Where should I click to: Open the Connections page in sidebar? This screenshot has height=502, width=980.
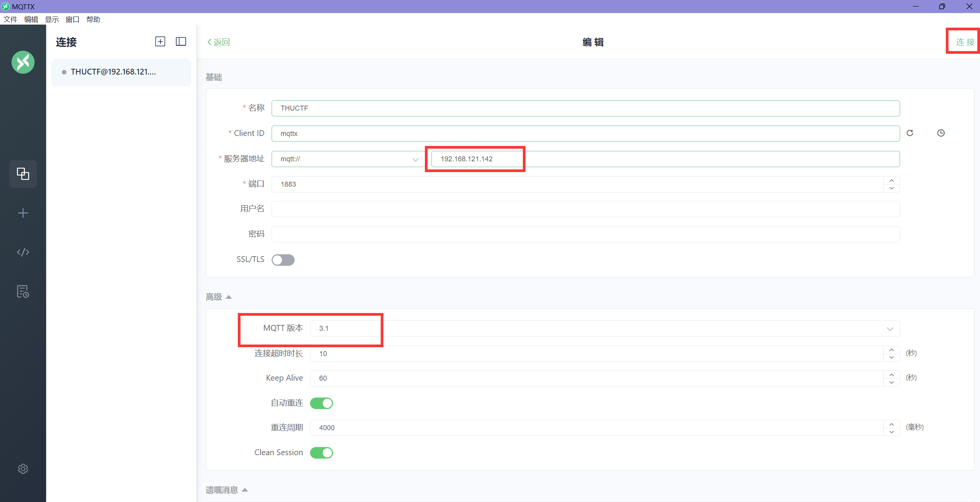click(x=23, y=174)
